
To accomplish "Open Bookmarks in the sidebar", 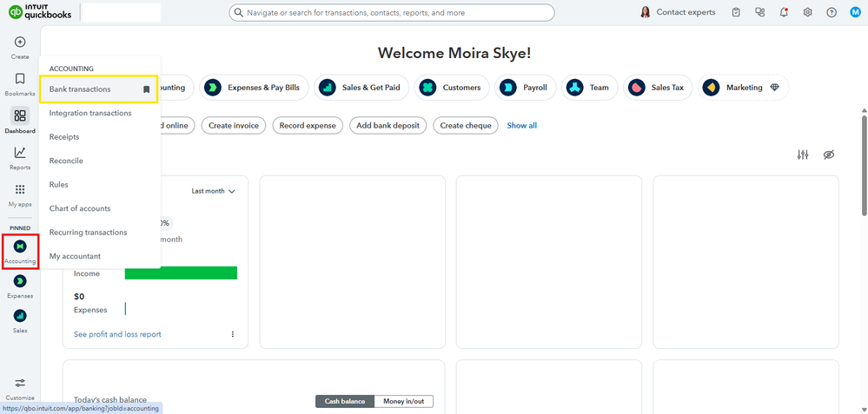I will [x=20, y=78].
